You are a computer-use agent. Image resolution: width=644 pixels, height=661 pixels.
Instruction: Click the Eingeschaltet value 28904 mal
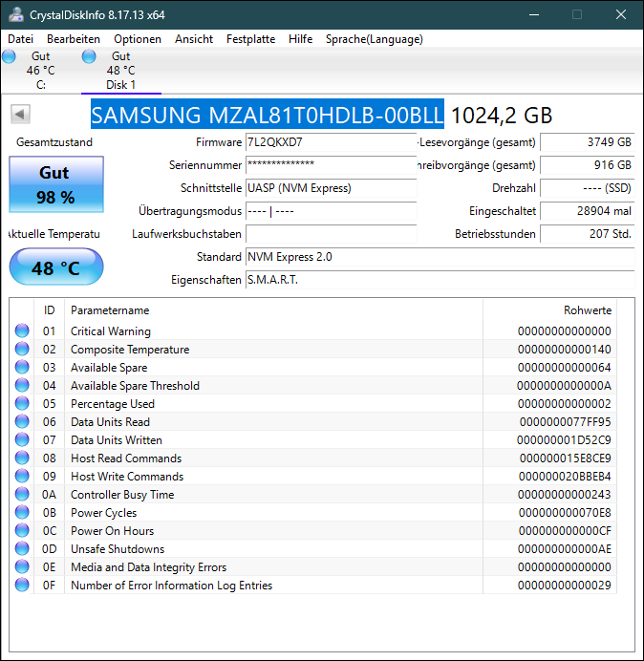pyautogui.click(x=587, y=211)
